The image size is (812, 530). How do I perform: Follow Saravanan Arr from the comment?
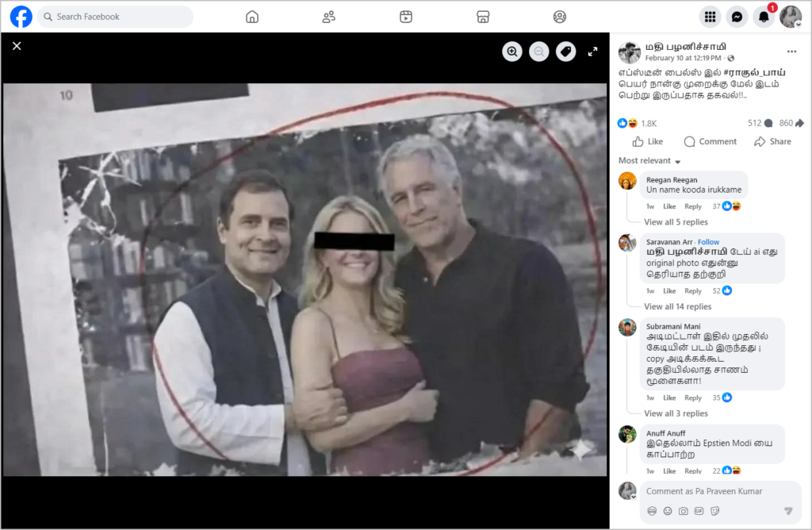tap(708, 242)
